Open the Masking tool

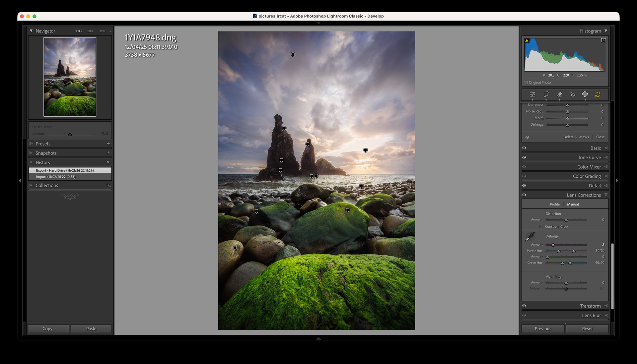pos(585,94)
